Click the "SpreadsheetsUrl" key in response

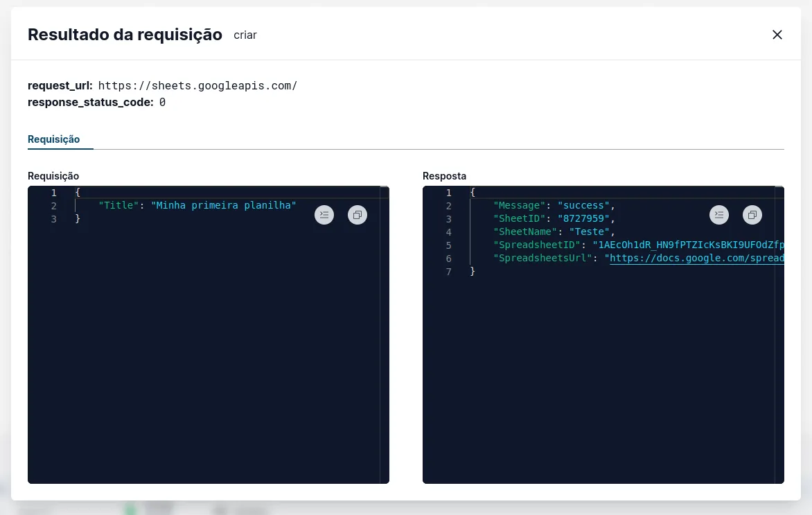tap(542, 258)
